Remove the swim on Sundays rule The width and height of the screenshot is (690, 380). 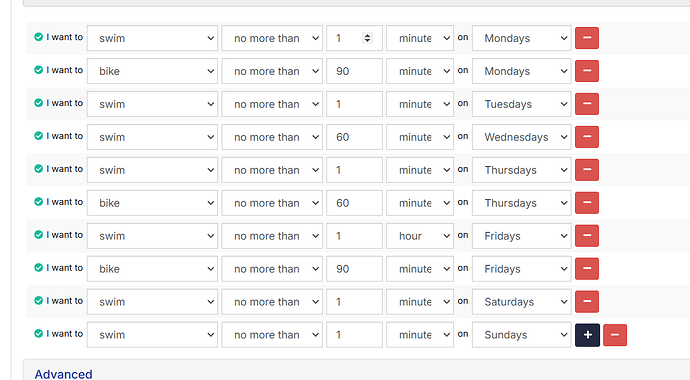615,335
